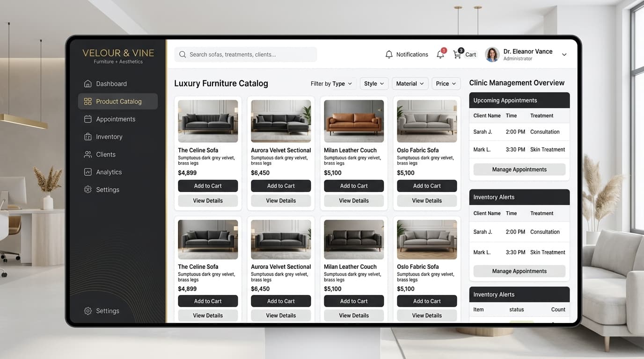Click the Notifications label in the header
Image resolution: width=644 pixels, height=359 pixels.
(412, 55)
